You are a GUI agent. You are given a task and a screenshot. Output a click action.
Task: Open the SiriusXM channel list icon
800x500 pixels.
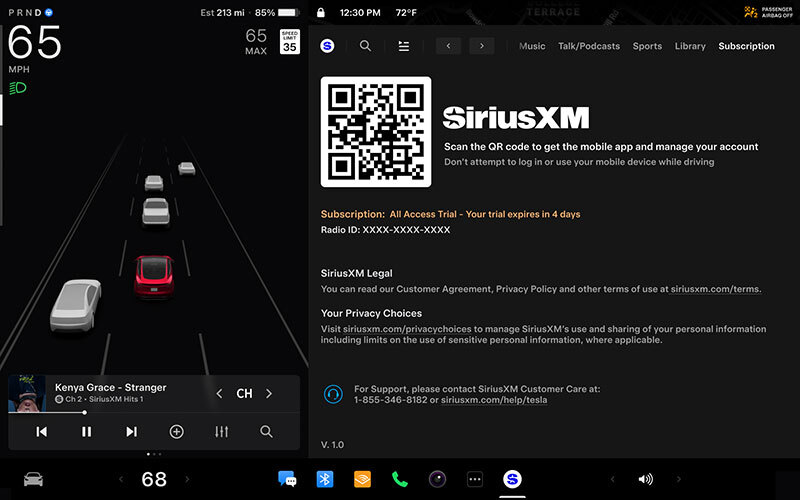click(403, 46)
